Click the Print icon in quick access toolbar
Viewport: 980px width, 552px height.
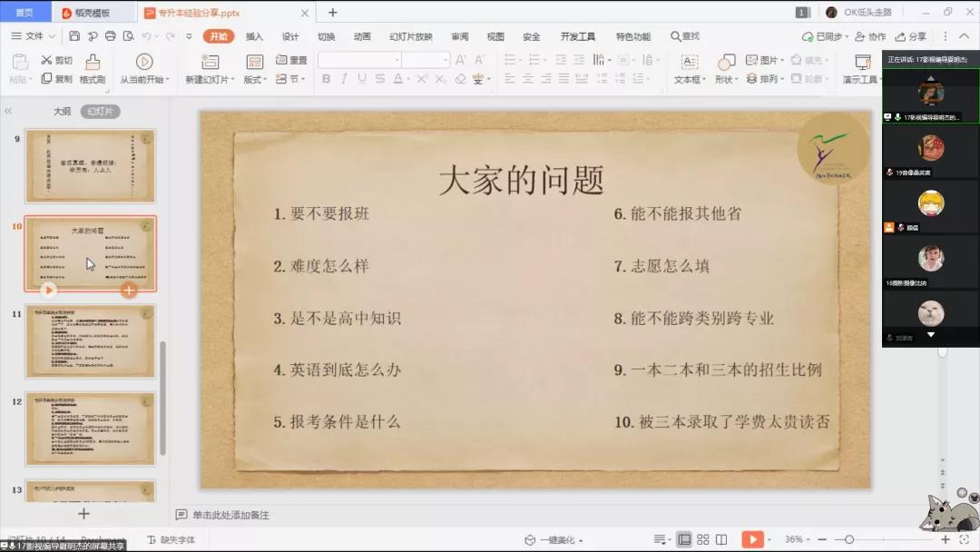point(110,36)
